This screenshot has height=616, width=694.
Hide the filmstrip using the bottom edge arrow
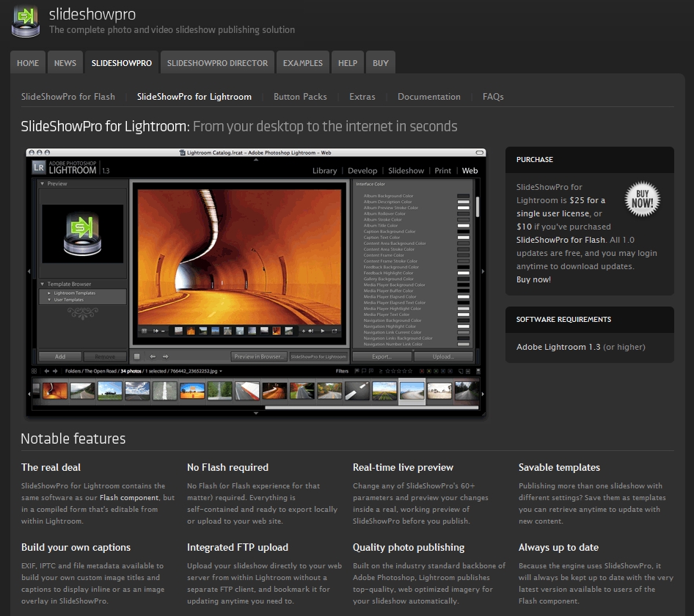(x=256, y=413)
